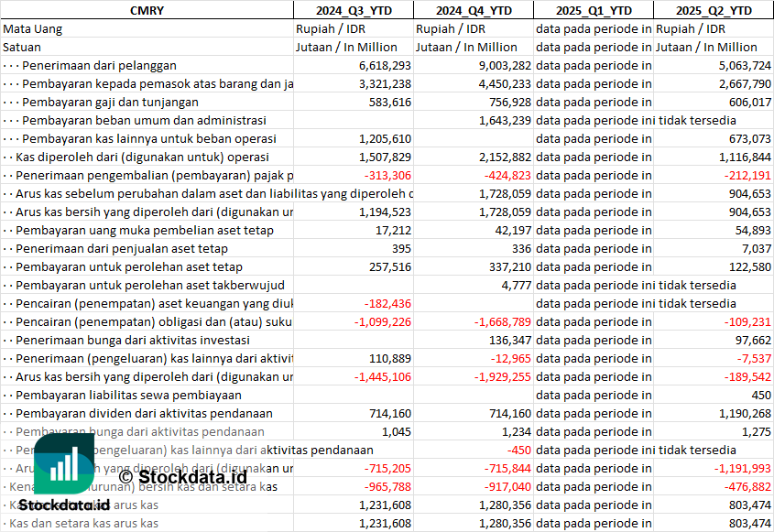Click Pembayaran dividen dari aktivitas pendanaan label
Screen dimensions: 774x532
pos(144,414)
